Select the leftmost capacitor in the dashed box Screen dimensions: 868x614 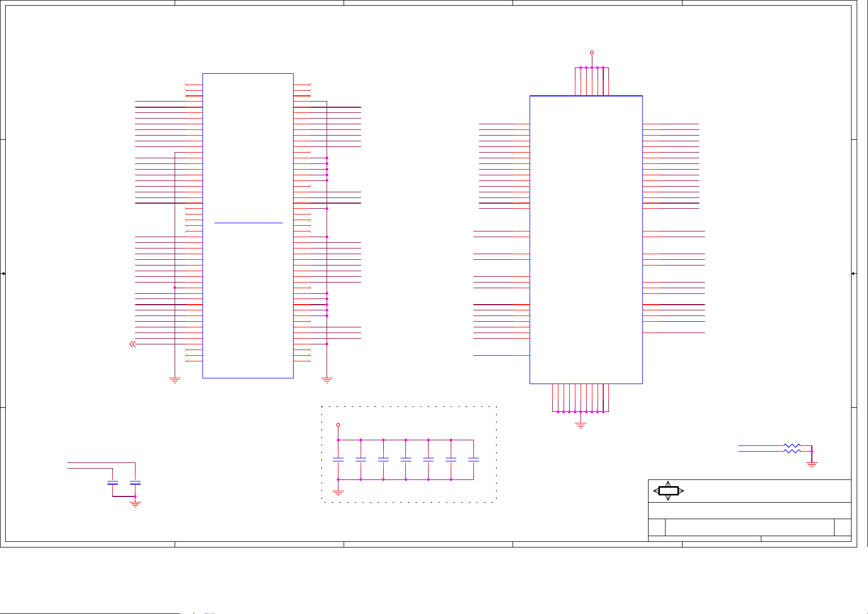coord(338,459)
